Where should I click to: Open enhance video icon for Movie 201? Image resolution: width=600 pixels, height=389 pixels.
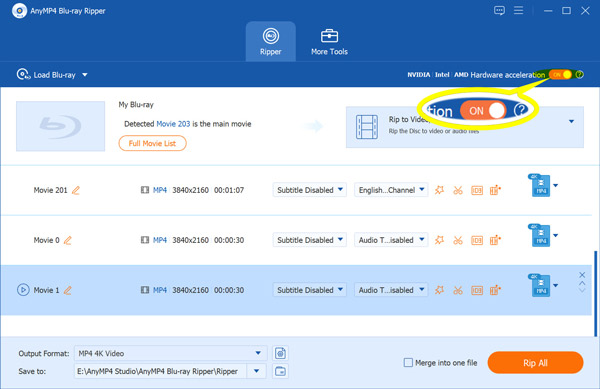coord(495,190)
